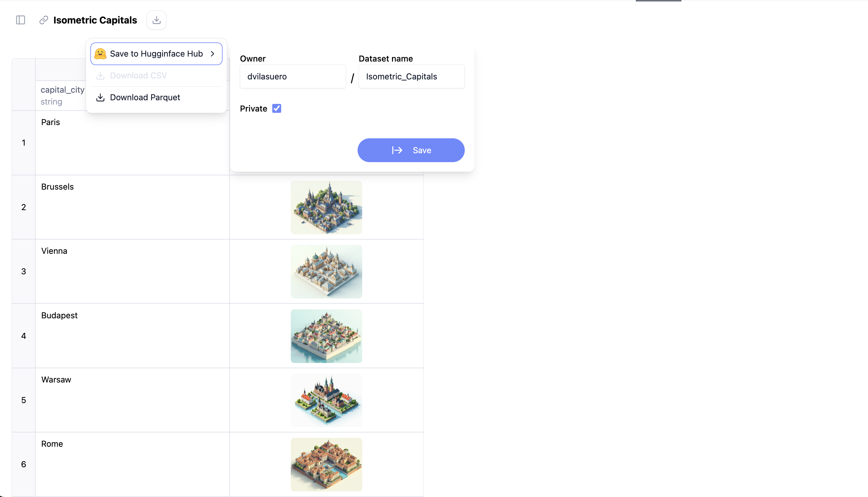Uncheck the Private checkbox
This screenshot has width=868, height=497.
277,109
